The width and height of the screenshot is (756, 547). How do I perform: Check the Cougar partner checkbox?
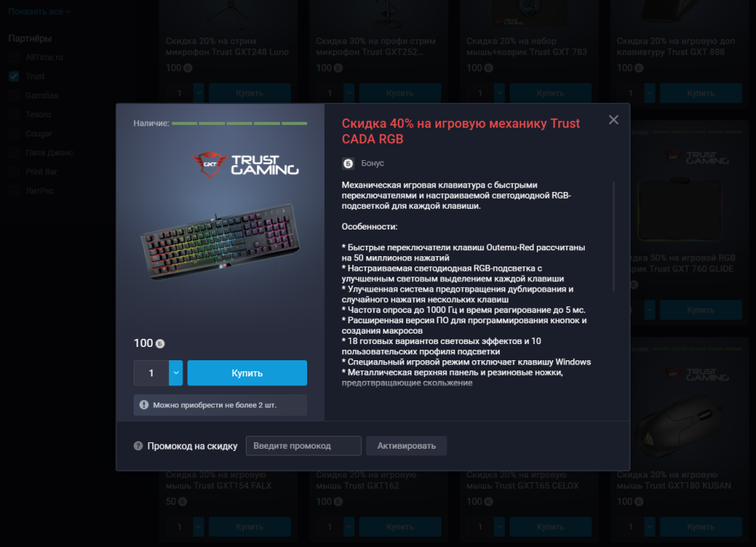pos(14,134)
